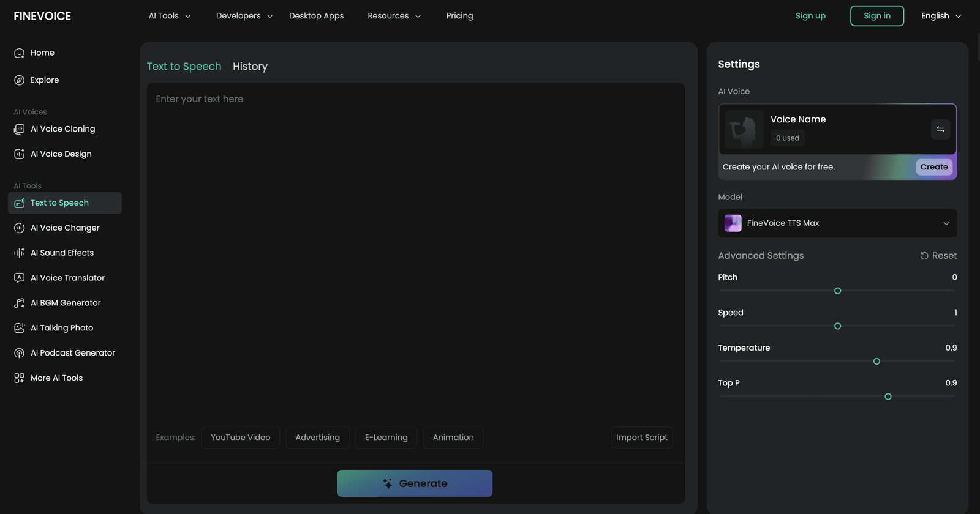This screenshot has width=980, height=514.
Task: Click the AI Talking Photo icon
Action: click(x=19, y=328)
